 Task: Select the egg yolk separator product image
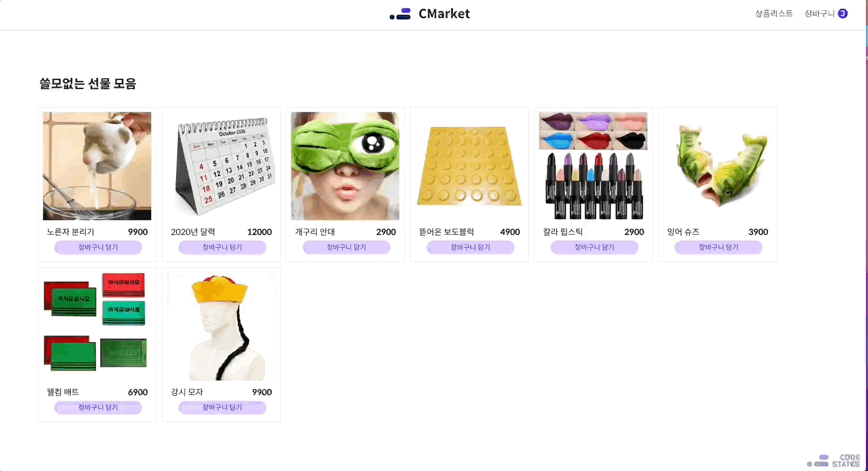(97, 166)
